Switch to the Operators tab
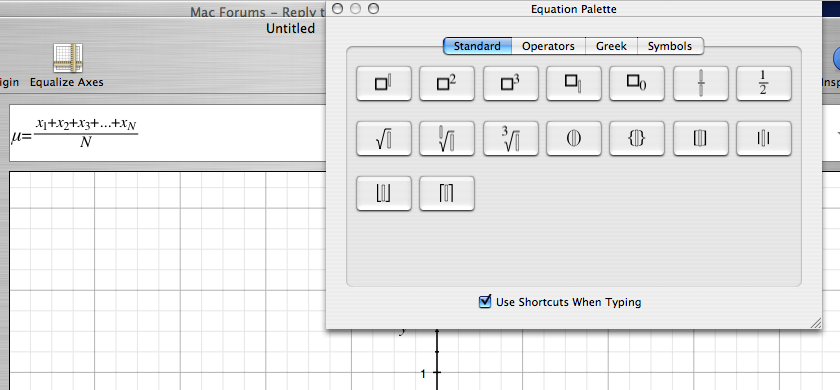The image size is (840, 390). (x=549, y=46)
